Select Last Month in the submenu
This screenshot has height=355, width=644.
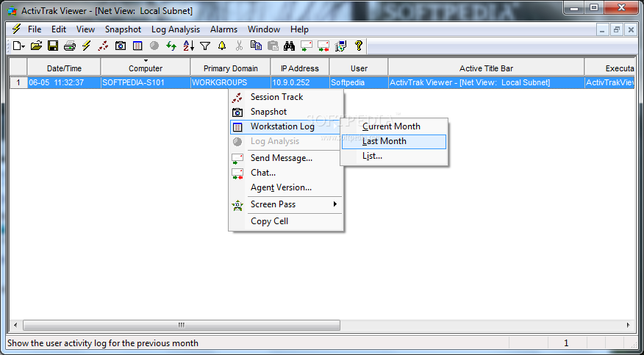pyautogui.click(x=394, y=142)
